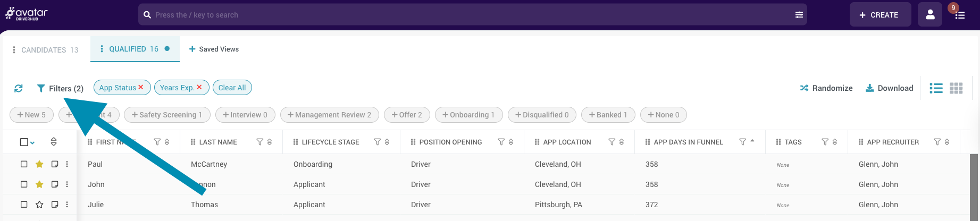
Task: Expand the select-all checkbox dropdown arrow
Action: click(32, 142)
